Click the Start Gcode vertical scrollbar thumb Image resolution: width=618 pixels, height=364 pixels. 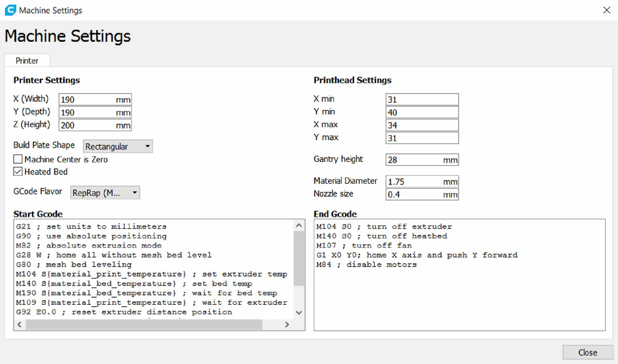coord(299,259)
